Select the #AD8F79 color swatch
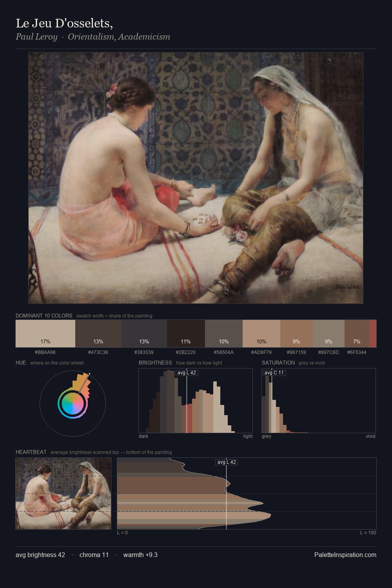Screen dimensions: 392x588 261,334
